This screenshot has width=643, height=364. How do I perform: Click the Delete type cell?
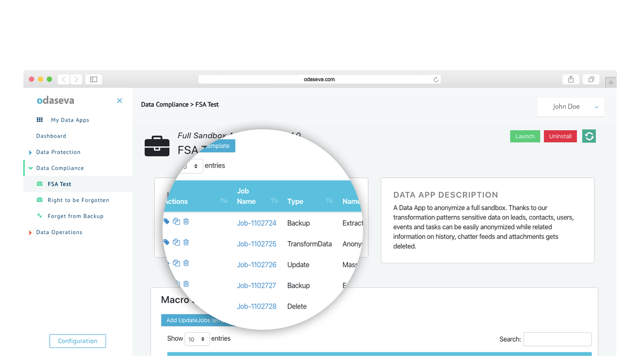pos(297,307)
